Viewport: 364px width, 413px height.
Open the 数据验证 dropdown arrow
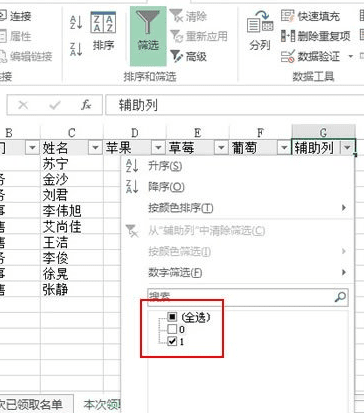pyautogui.click(x=350, y=56)
